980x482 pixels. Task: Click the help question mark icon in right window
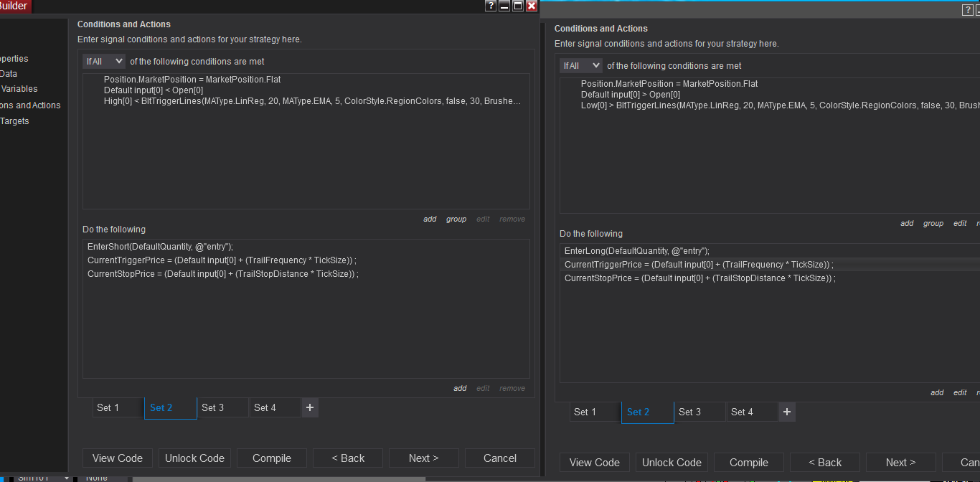(967, 10)
